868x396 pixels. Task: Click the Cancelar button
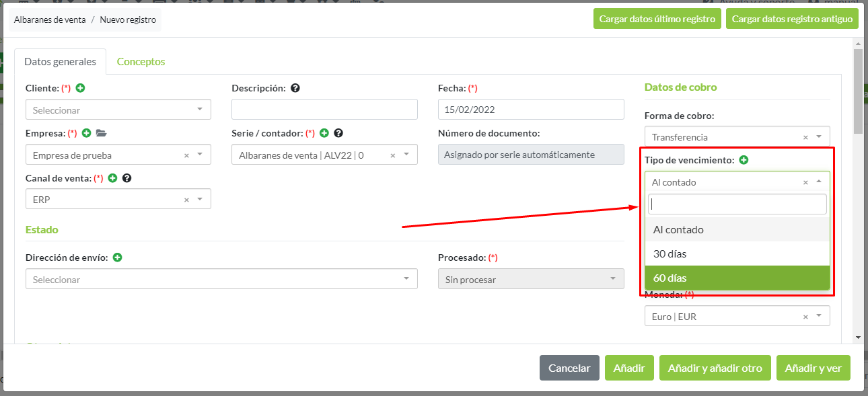tap(569, 368)
